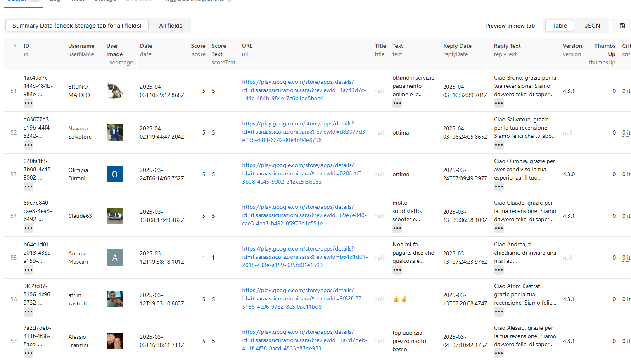
Task: Open Preview in new tab
Action: tap(510, 26)
